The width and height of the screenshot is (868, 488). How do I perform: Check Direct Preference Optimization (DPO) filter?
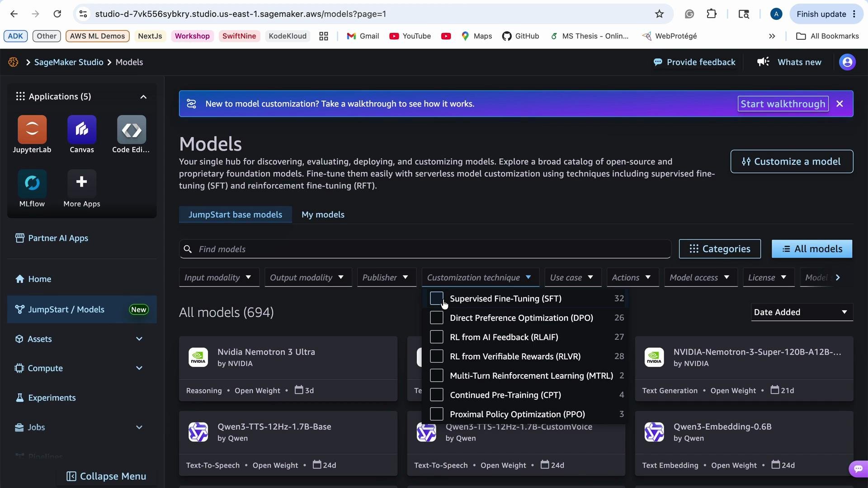tap(436, 318)
